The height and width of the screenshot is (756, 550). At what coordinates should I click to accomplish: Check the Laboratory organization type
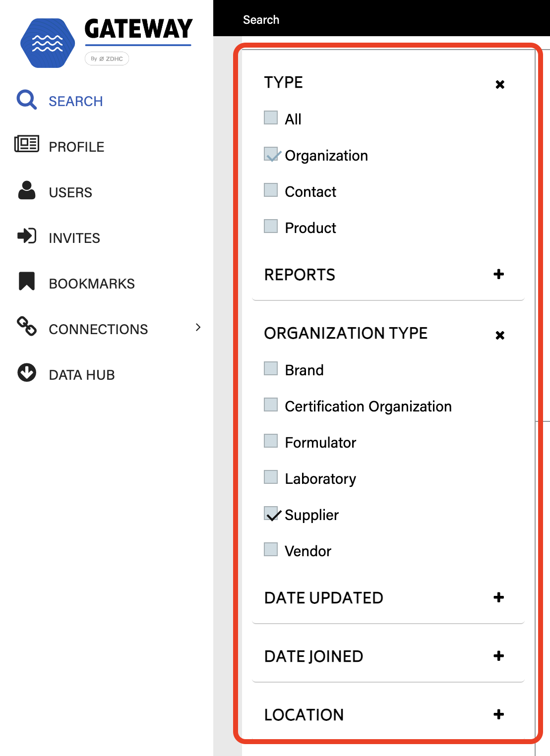(x=271, y=477)
